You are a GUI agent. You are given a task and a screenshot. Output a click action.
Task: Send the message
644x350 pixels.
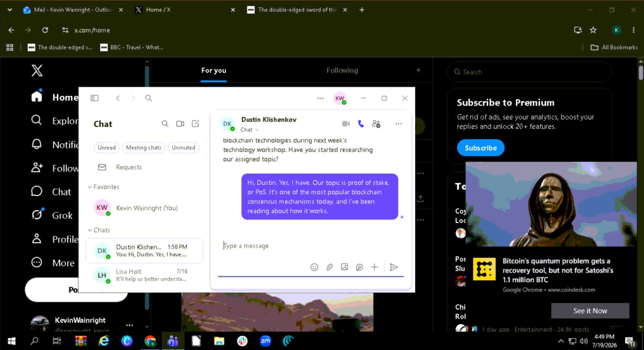point(394,267)
